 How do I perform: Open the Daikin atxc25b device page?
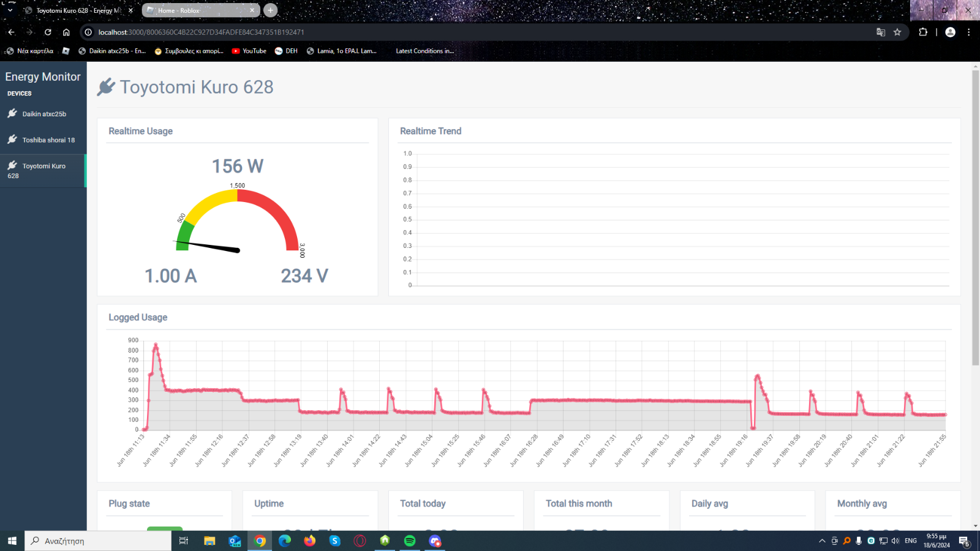pyautogui.click(x=43, y=114)
